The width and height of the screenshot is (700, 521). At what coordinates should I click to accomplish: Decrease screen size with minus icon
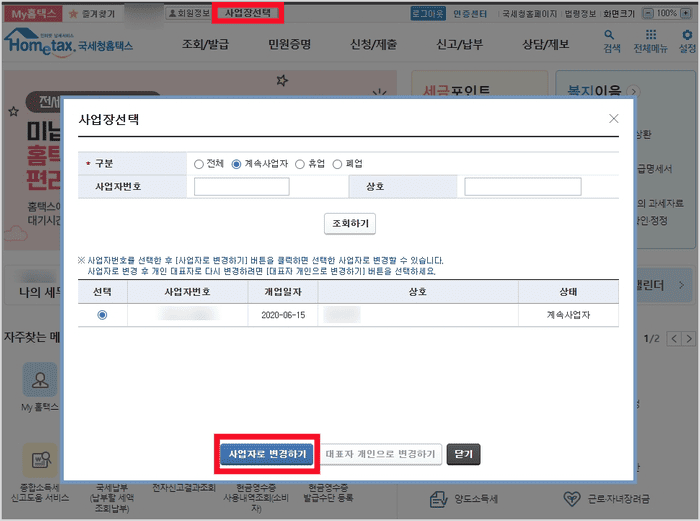tap(648, 13)
